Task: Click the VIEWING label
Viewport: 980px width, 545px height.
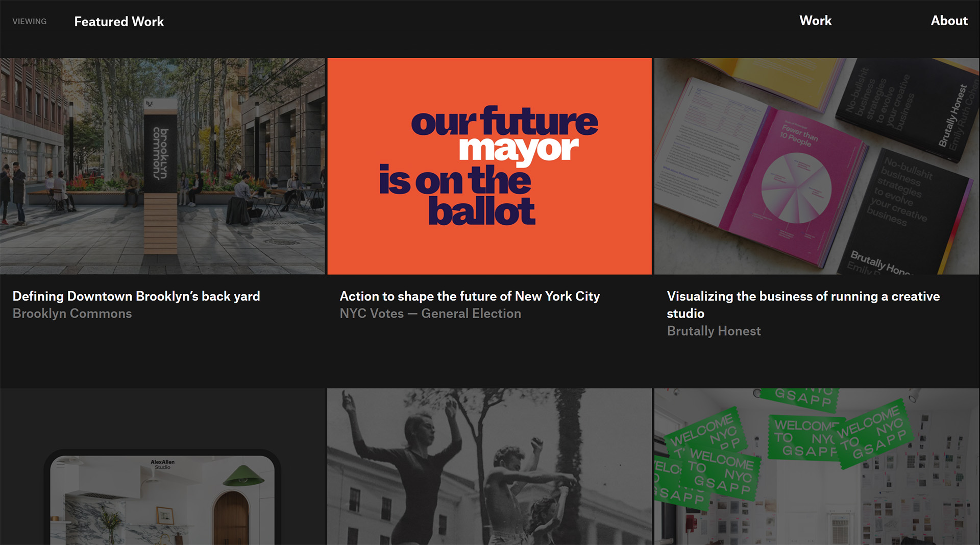Action: coord(30,21)
